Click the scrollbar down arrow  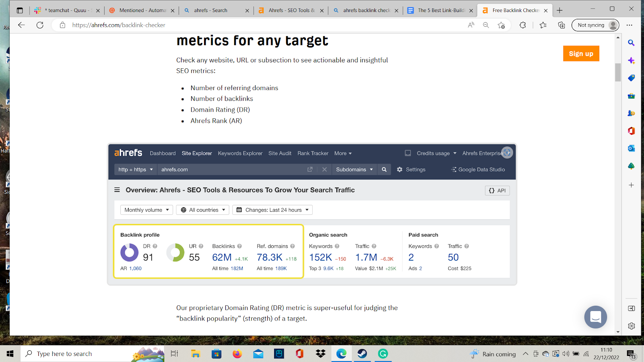click(x=618, y=332)
